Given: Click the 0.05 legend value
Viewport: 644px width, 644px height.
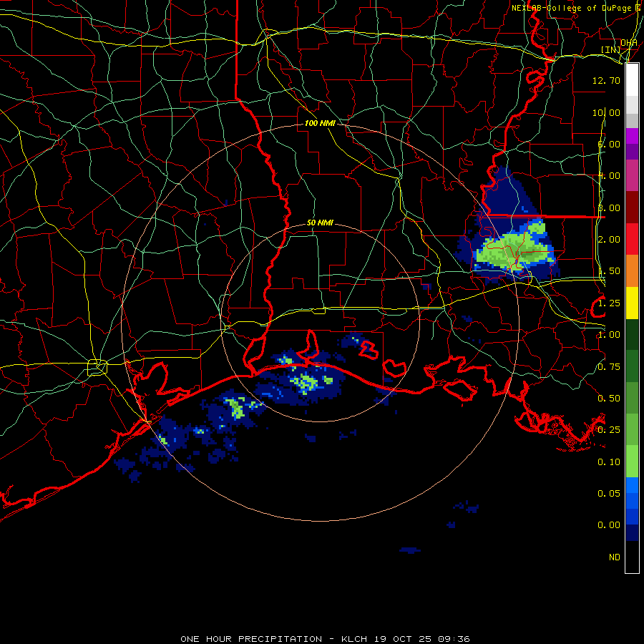Looking at the screenshot, I should (609, 494).
